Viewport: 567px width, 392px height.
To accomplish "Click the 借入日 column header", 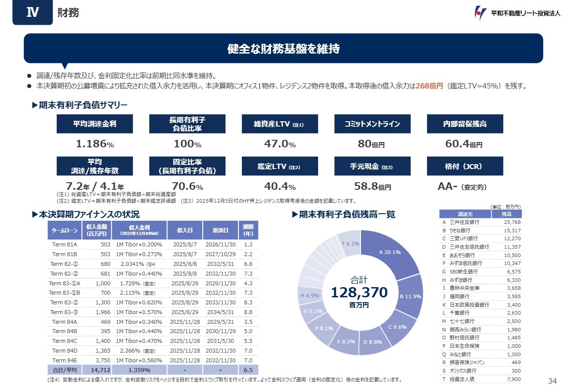I will (185, 230).
